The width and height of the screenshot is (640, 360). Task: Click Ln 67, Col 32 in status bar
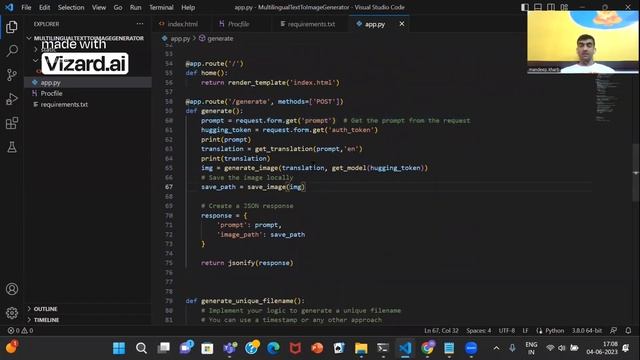pyautogui.click(x=441, y=331)
